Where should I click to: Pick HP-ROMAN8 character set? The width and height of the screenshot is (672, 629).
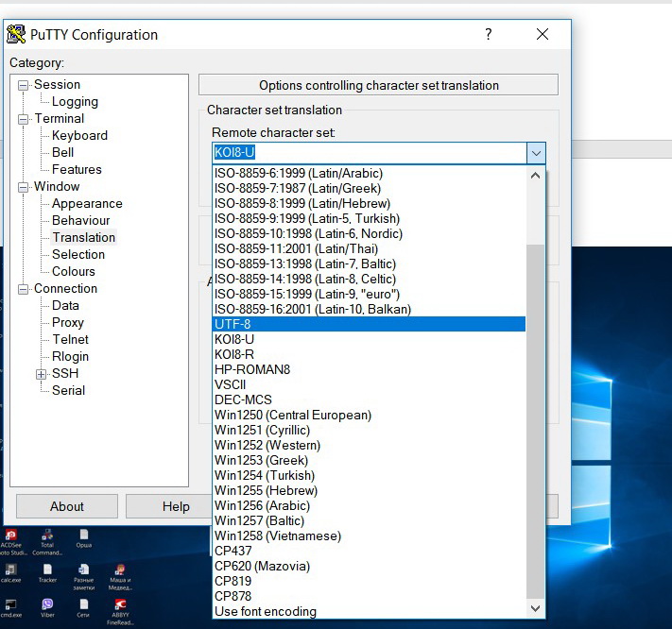pyautogui.click(x=369, y=369)
